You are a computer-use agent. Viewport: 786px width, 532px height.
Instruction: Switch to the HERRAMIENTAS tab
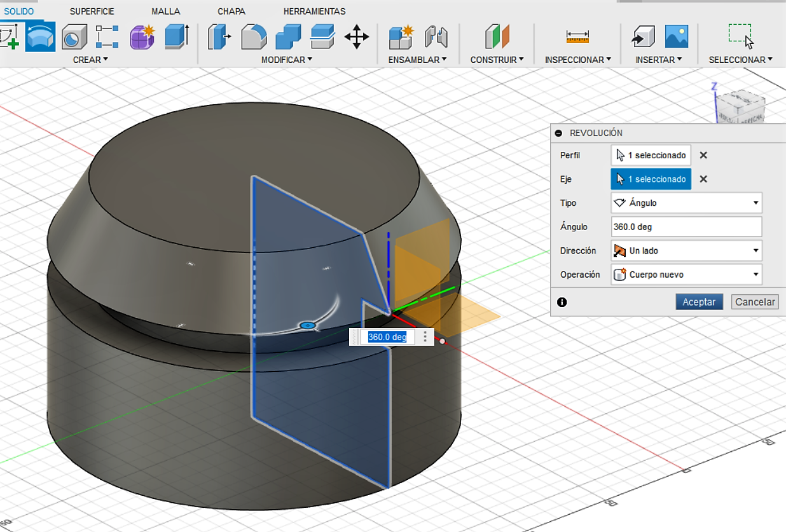[315, 11]
